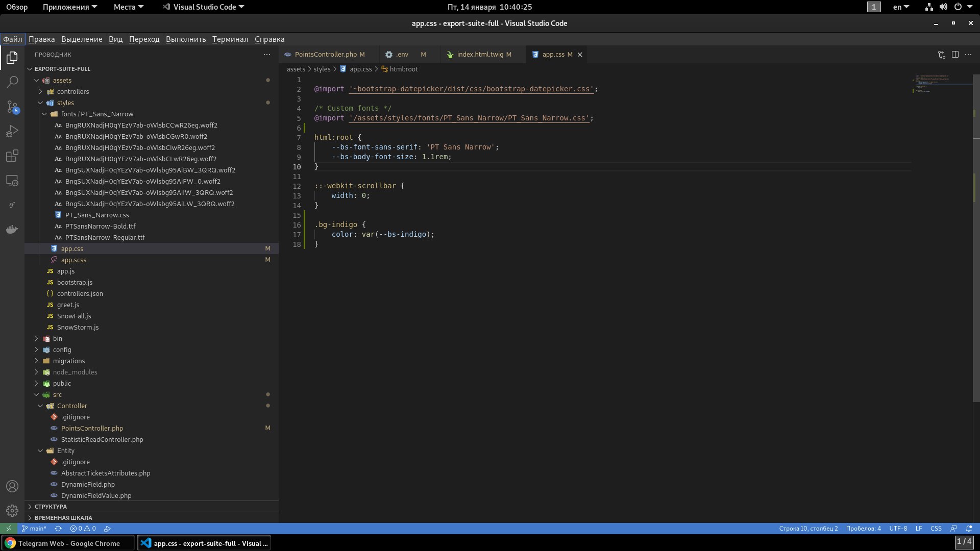Open Accounts icon in activity bar
Image resolution: width=980 pixels, height=551 pixels.
pos(12,486)
